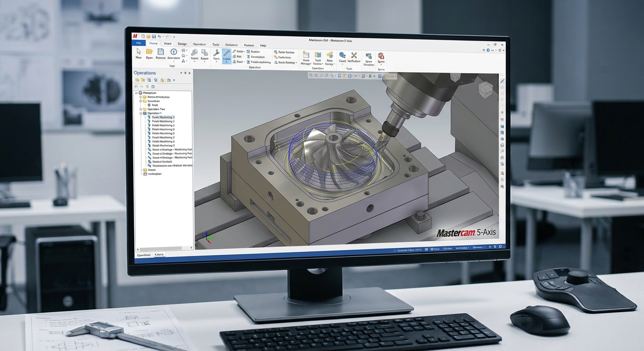
Task: Click the status text in the bottom status bar
Action: coord(410,250)
